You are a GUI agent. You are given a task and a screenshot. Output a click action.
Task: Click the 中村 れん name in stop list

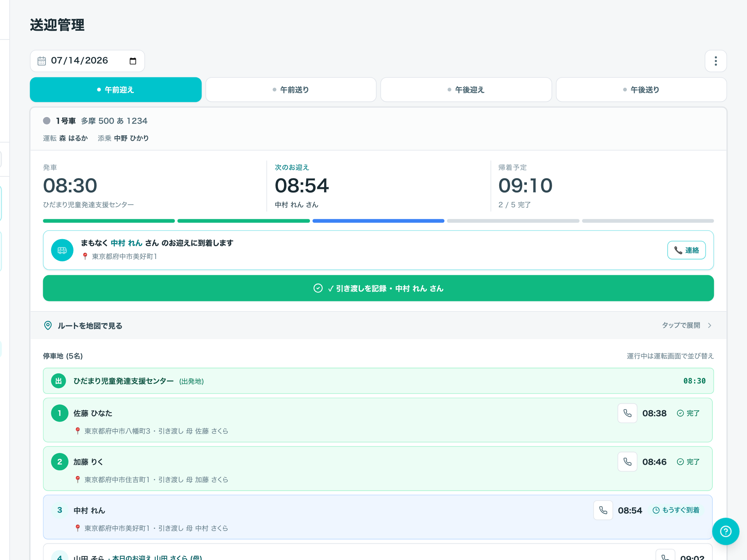(x=89, y=510)
